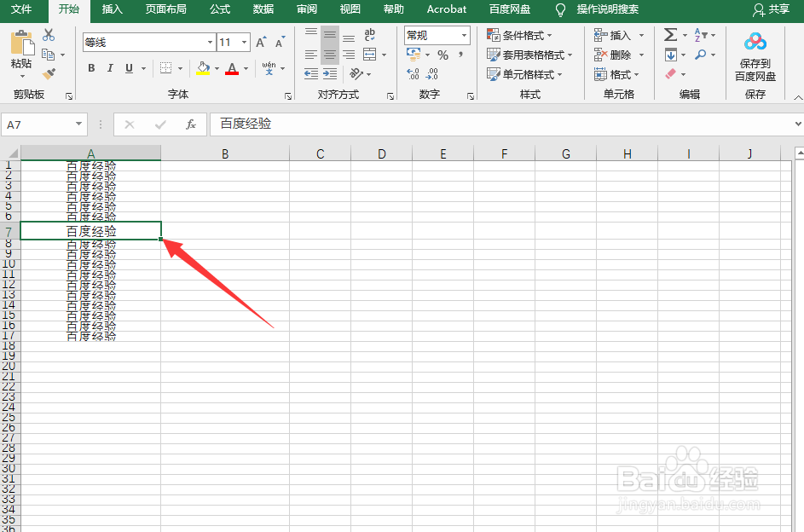Click Merge and Center icon
Screen dimensions: 804x532
pos(369,55)
